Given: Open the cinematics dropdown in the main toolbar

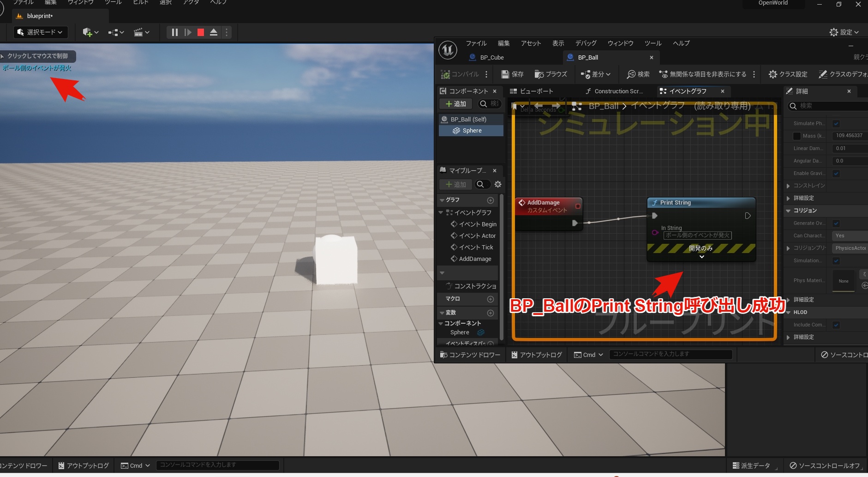Looking at the screenshot, I should pos(142,32).
